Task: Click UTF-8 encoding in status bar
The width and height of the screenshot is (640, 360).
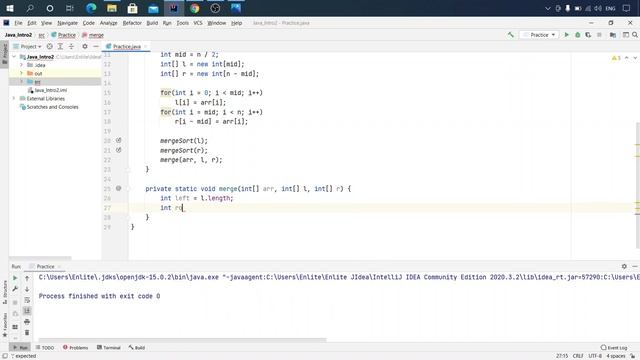Action: tap(595, 356)
